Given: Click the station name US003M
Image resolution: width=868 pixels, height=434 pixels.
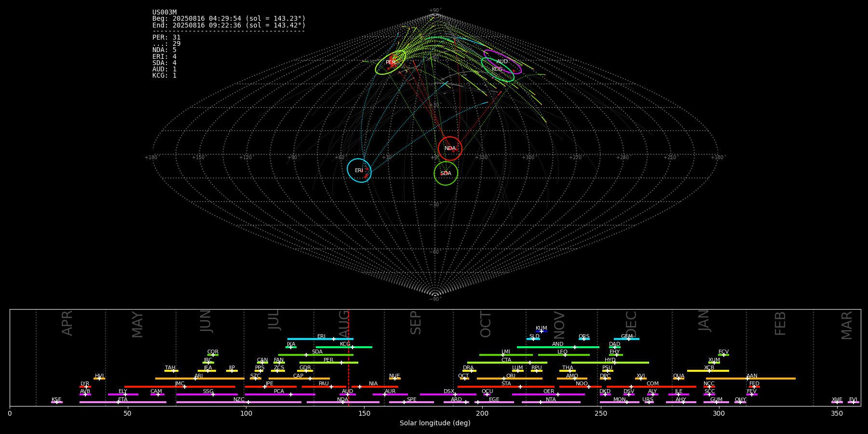Looking at the screenshot, I should pyautogui.click(x=164, y=13).
